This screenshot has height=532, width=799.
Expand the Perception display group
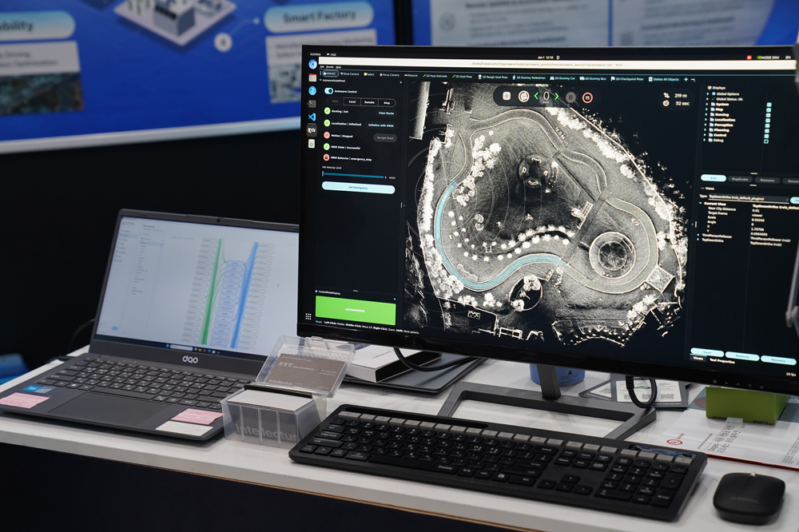point(706,125)
